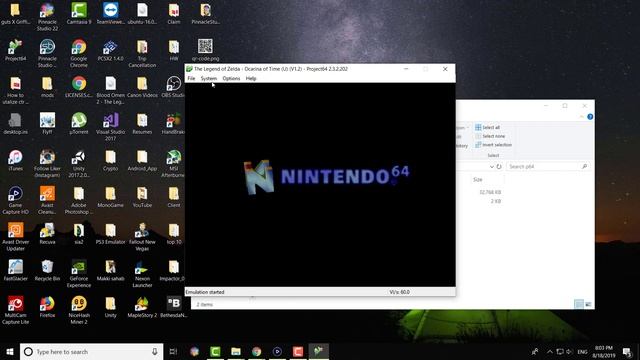Switch Explorer to details view
Image resolution: width=640 pixels, height=360 pixels.
[x=579, y=304]
